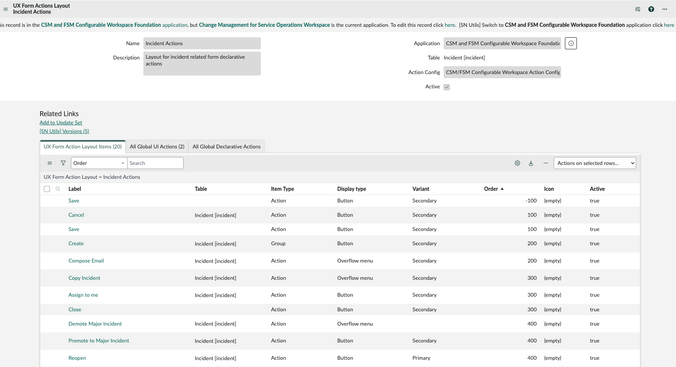Open the Compose Email action
This screenshot has width=676, height=367.
(x=86, y=261)
